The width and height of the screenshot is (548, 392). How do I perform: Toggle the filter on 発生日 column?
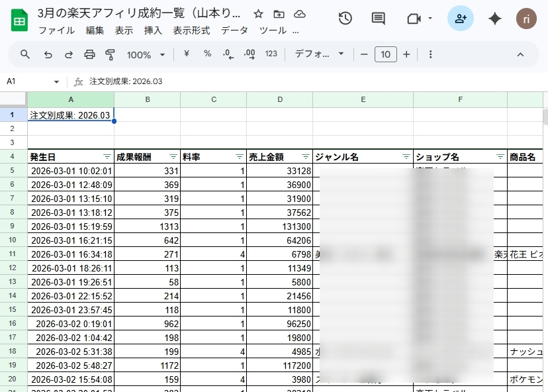[x=107, y=157]
